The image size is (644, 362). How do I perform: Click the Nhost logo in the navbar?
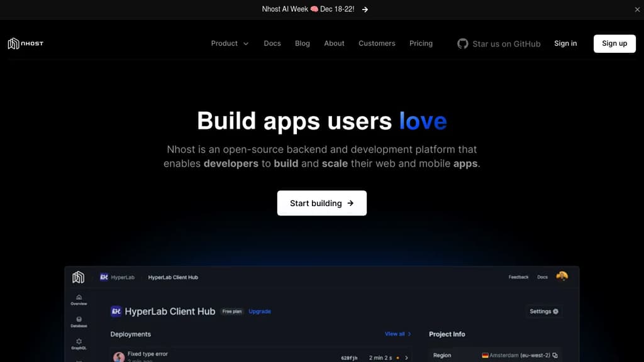[x=25, y=43]
